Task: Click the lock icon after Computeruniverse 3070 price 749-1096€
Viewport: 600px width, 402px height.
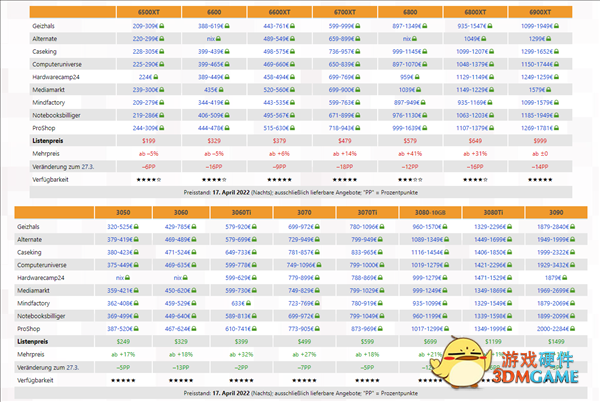Action: click(318, 265)
